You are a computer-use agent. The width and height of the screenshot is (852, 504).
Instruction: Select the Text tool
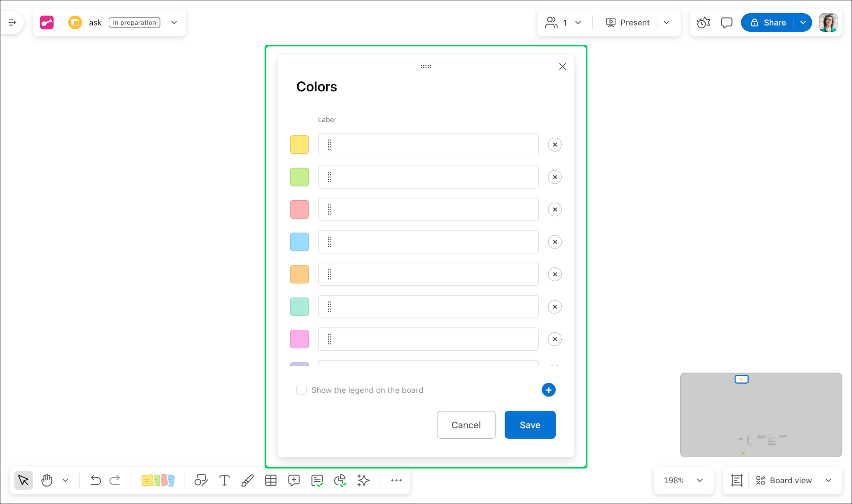click(224, 480)
